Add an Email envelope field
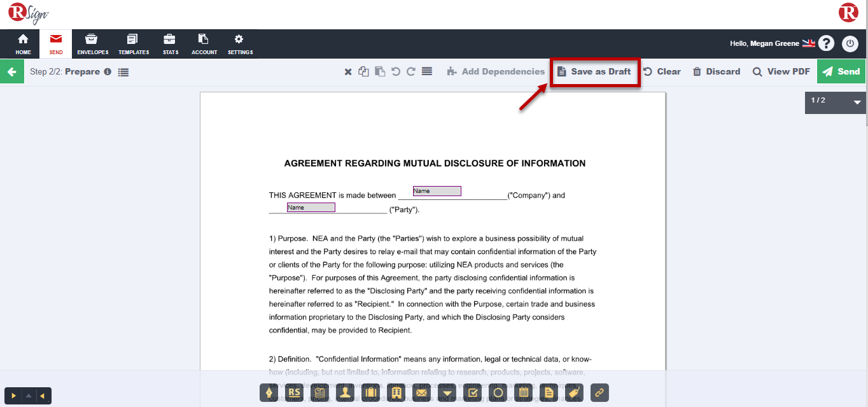 (421, 393)
